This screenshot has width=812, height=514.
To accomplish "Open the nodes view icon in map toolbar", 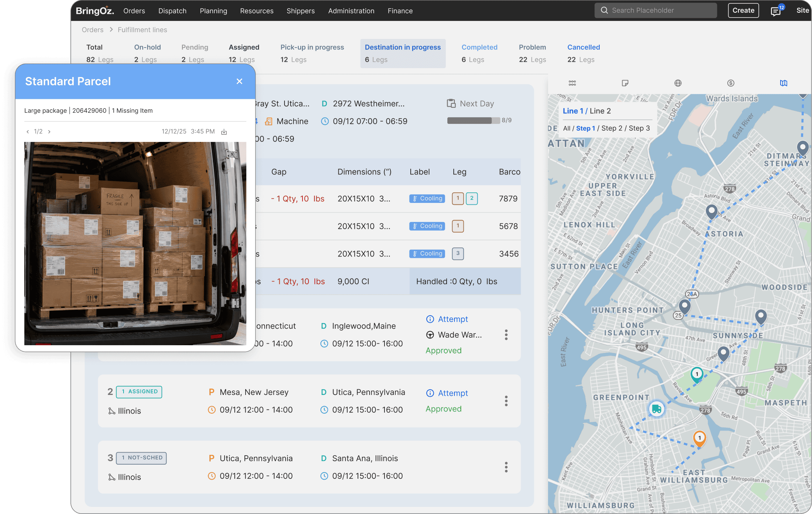I will click(572, 83).
